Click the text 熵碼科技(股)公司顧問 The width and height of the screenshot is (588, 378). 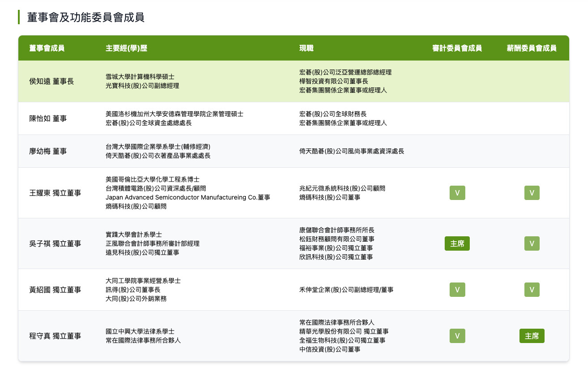tap(136, 206)
